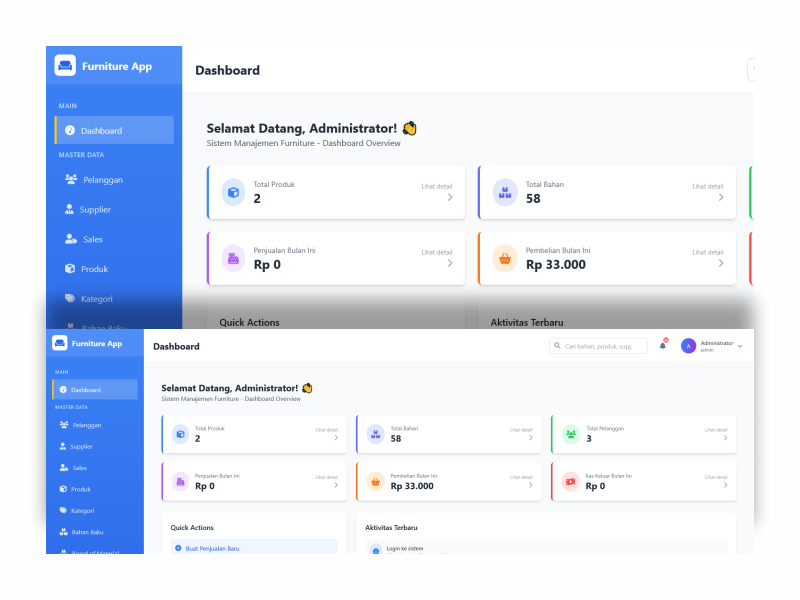Click the sofa logo in the larger top sidebar
This screenshot has height=600, width=800.
[65, 66]
